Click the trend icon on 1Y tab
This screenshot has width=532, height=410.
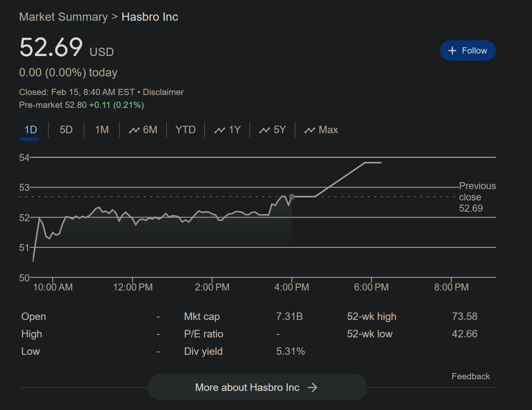click(219, 130)
